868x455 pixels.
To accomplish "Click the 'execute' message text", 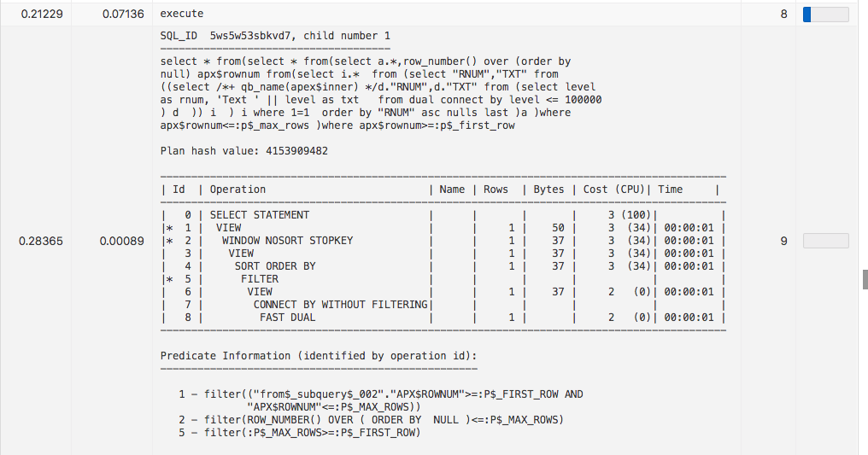I will pyautogui.click(x=182, y=15).
